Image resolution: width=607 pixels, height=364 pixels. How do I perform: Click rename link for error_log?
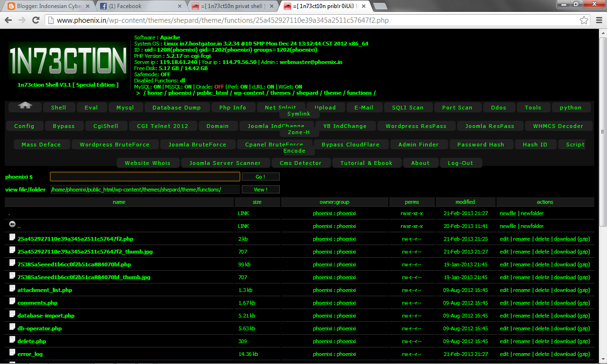coord(522,354)
